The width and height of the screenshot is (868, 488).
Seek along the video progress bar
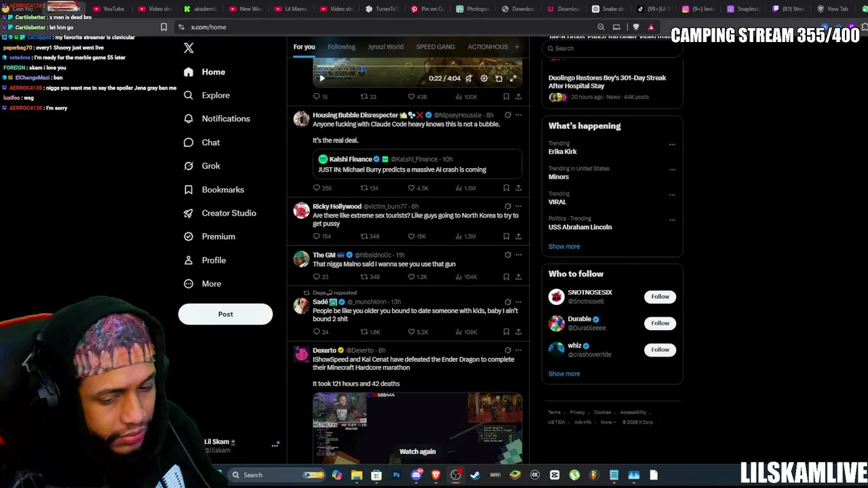(417, 68)
